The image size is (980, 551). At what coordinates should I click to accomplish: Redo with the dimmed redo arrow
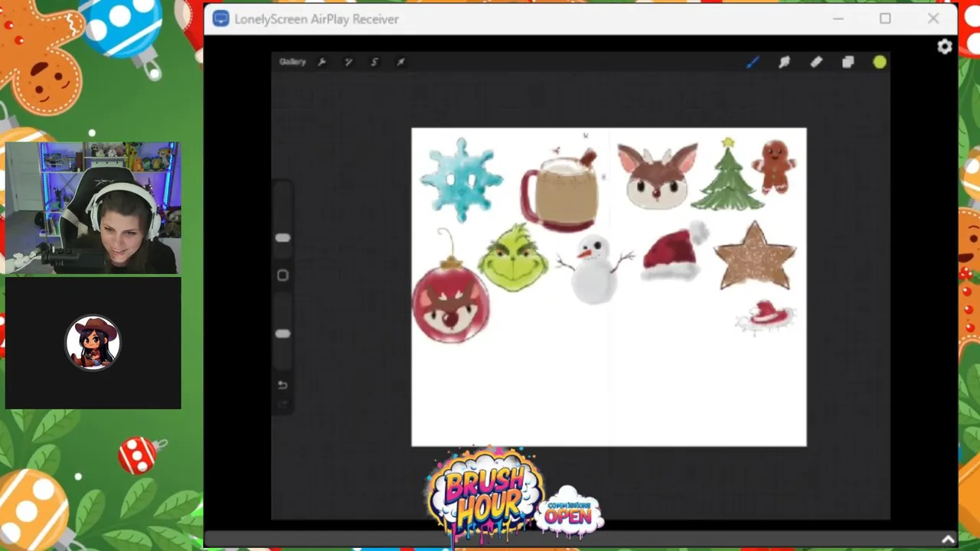pos(283,405)
